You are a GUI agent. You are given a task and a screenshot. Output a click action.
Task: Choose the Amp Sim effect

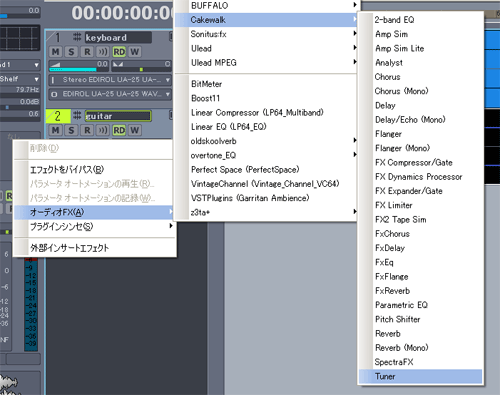(x=420, y=34)
